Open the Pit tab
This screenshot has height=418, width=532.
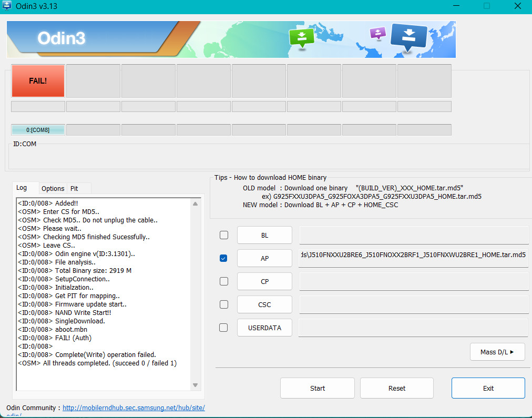pyautogui.click(x=74, y=188)
